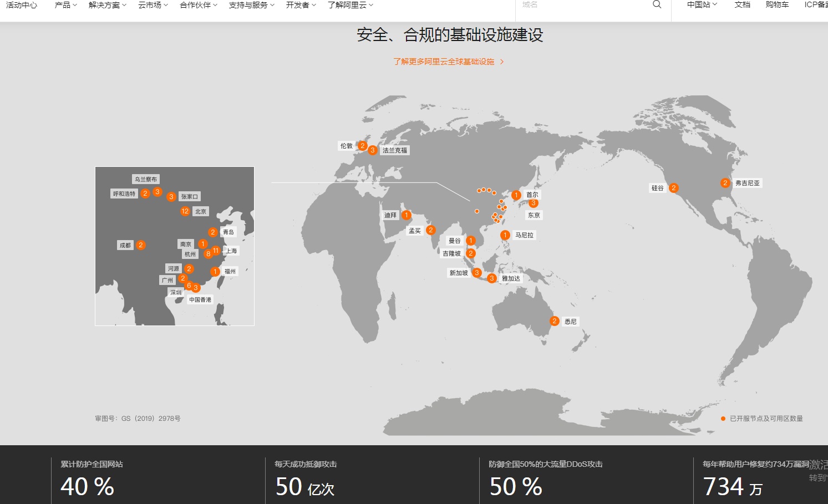Select the Manila node marker
Image resolution: width=828 pixels, height=504 pixels.
(505, 235)
